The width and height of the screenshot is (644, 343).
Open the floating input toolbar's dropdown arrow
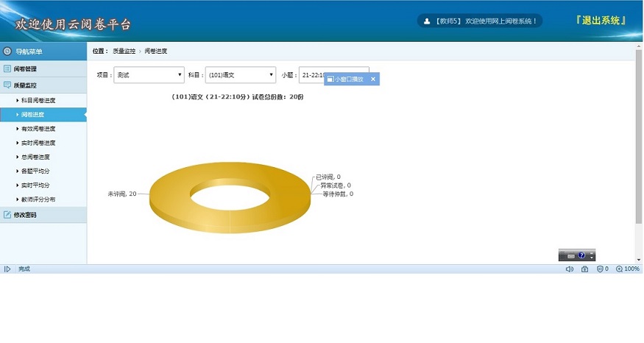[x=592, y=256]
